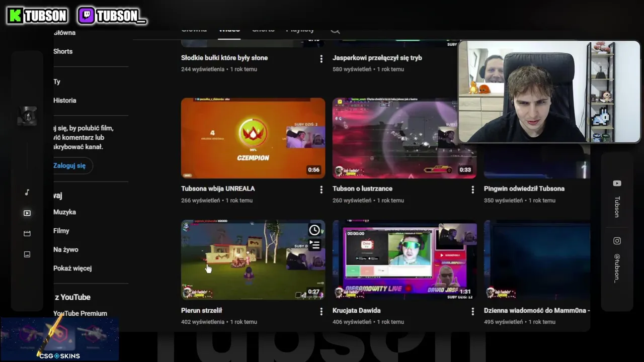644x362 pixels.
Task: Open kebab menu for Słodkie bułki które były słone
Action: pos(321,59)
